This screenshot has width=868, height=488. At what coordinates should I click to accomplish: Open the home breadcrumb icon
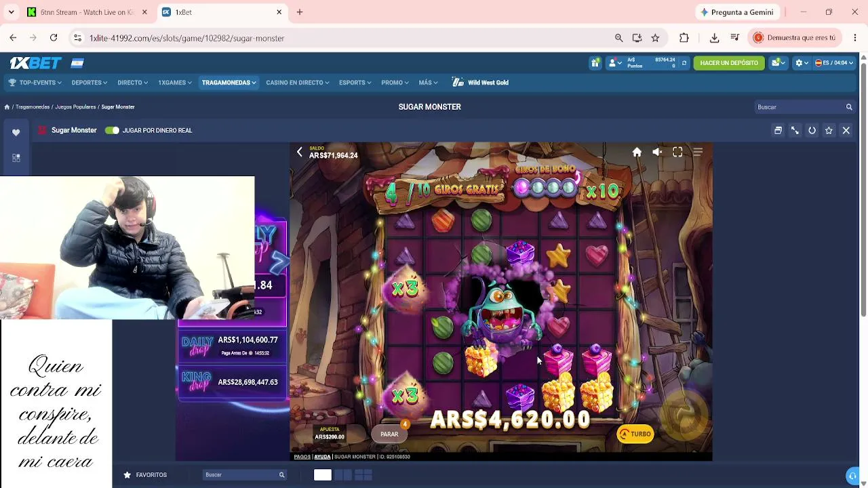7,107
